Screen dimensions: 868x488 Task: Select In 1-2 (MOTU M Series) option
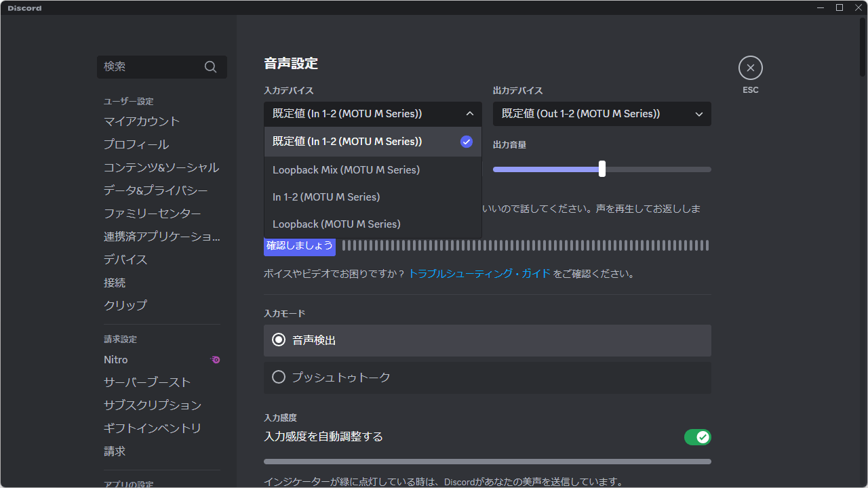[373, 197]
